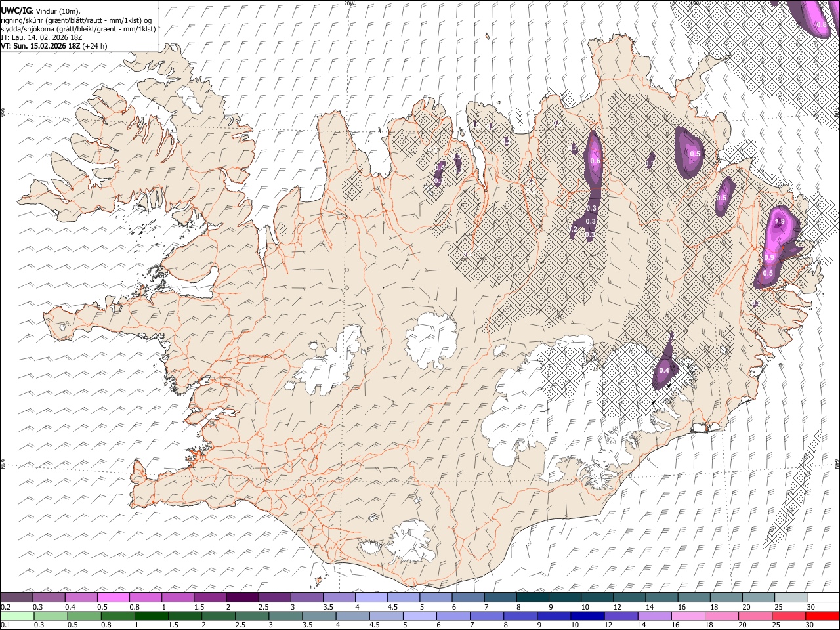Click the 'Vindur (10m)' label
840x630 pixels.
coord(56,11)
